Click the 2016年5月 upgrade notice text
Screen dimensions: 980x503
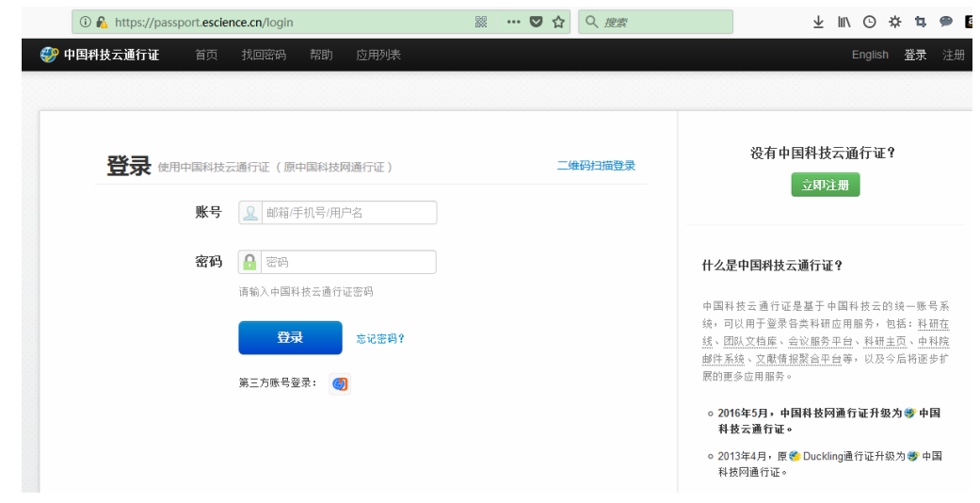click(x=828, y=421)
